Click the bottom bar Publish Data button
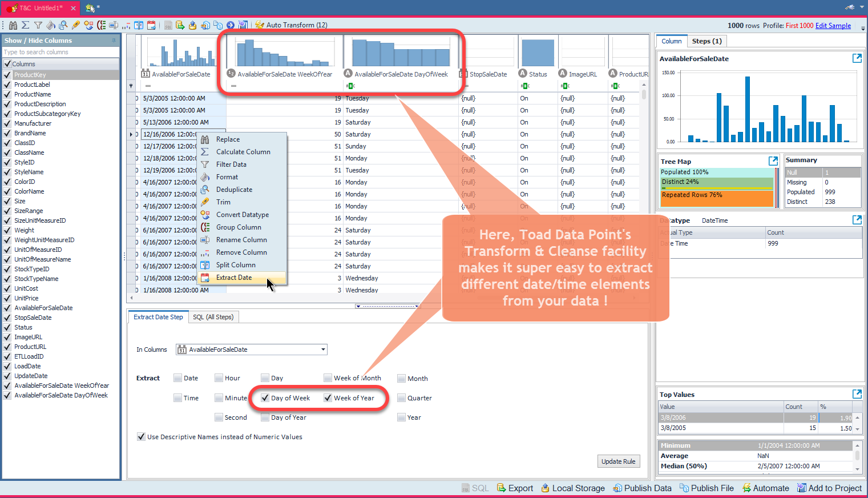The image size is (868, 498). [x=642, y=488]
